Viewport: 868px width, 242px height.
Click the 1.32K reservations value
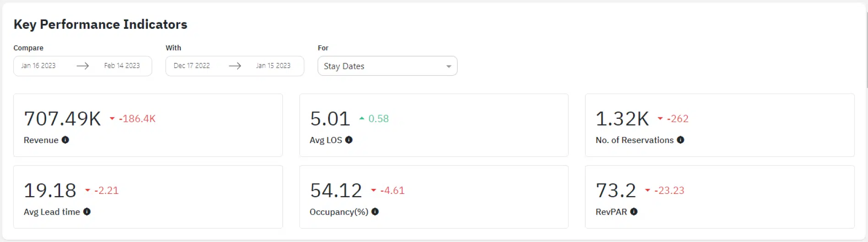(622, 119)
